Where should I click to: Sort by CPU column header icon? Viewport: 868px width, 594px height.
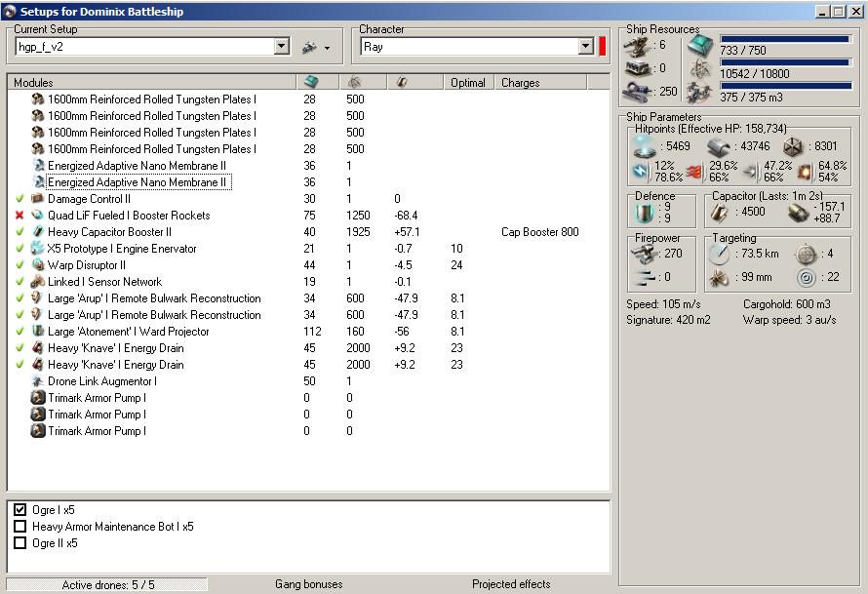pyautogui.click(x=311, y=82)
